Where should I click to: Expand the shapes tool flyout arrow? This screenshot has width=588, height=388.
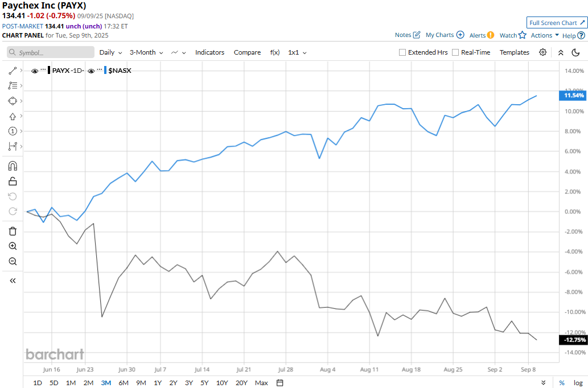coord(21,101)
